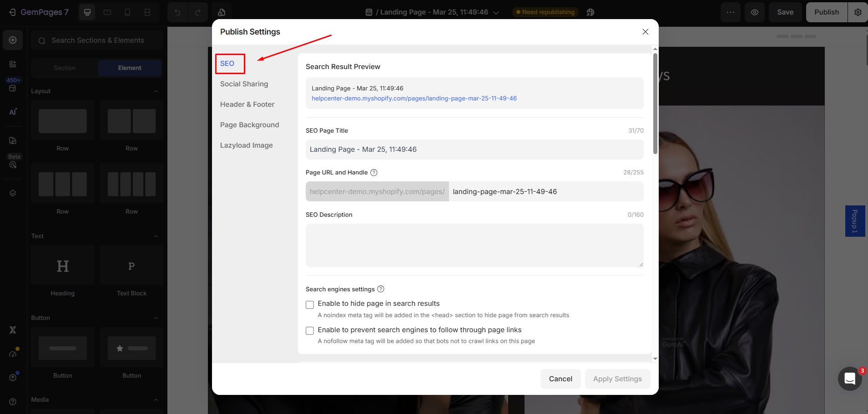
Task: Open the layers panel icon
Action: [13, 193]
